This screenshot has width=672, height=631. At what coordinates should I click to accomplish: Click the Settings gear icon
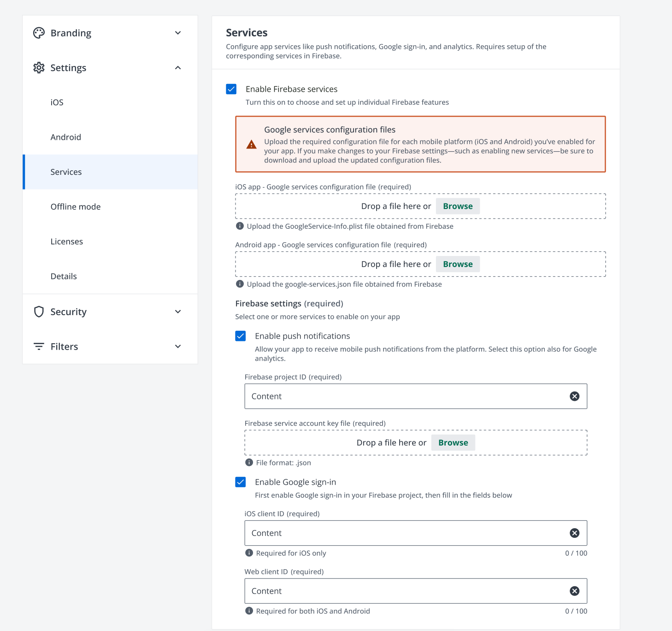tap(39, 68)
